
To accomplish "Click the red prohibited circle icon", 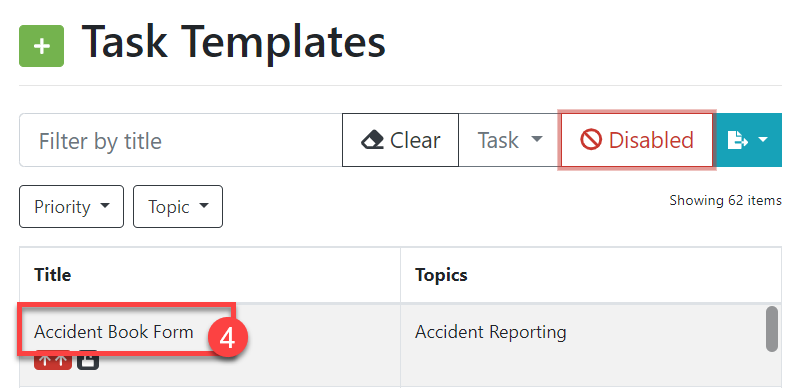I will click(591, 139).
